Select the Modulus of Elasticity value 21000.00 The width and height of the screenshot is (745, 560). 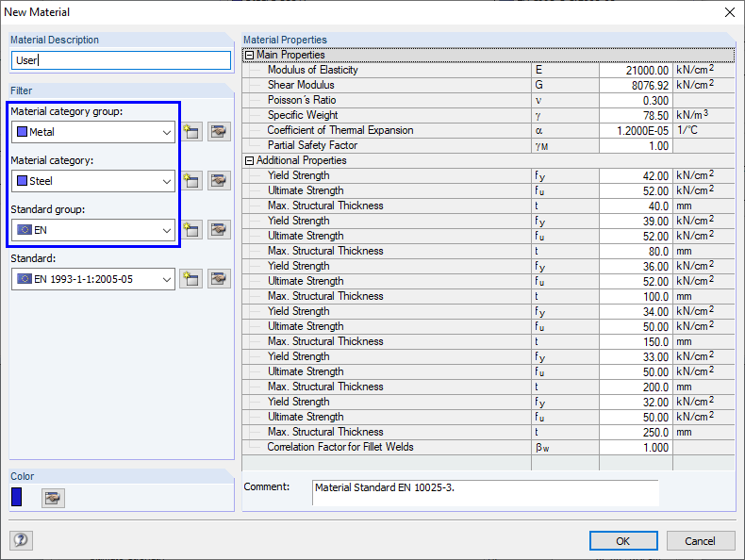[636, 71]
